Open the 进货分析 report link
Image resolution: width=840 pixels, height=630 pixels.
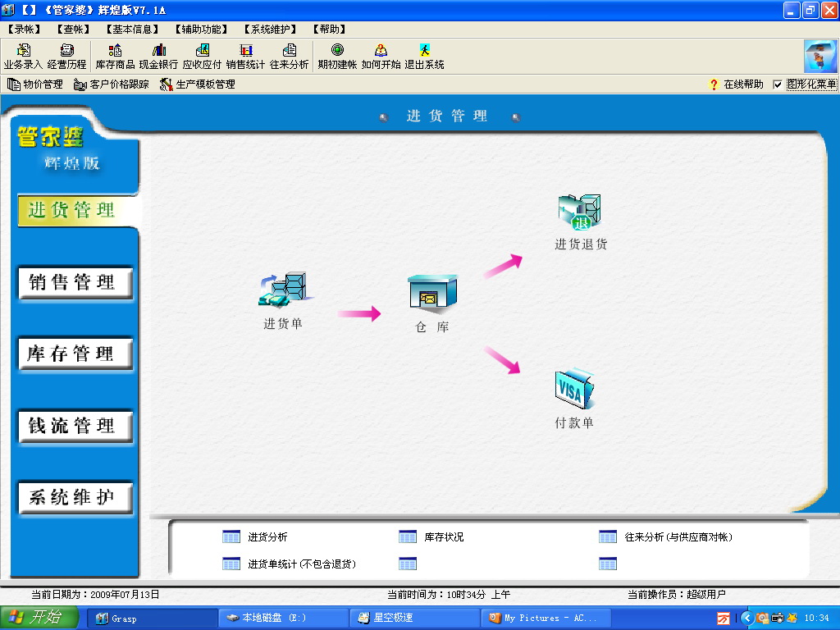(x=267, y=537)
